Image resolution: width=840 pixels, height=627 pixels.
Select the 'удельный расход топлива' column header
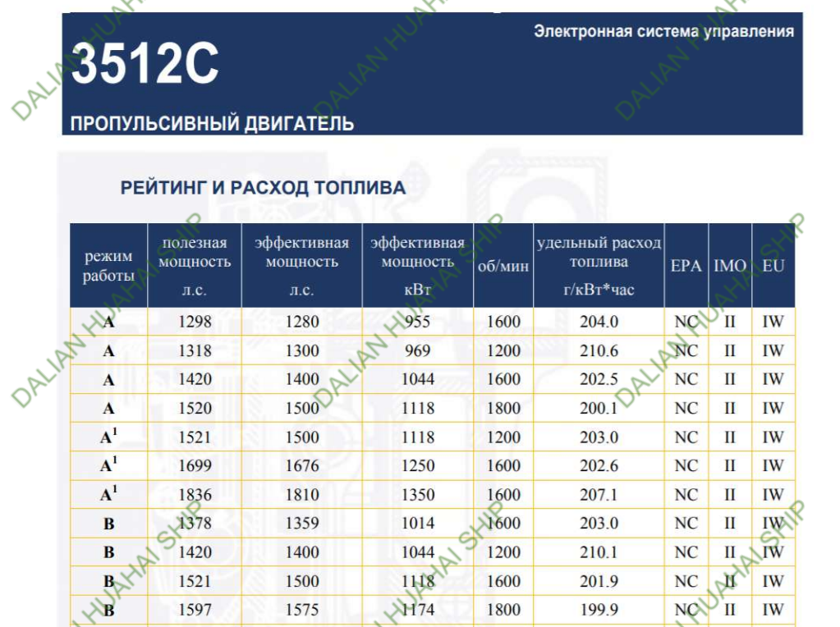[599, 266]
